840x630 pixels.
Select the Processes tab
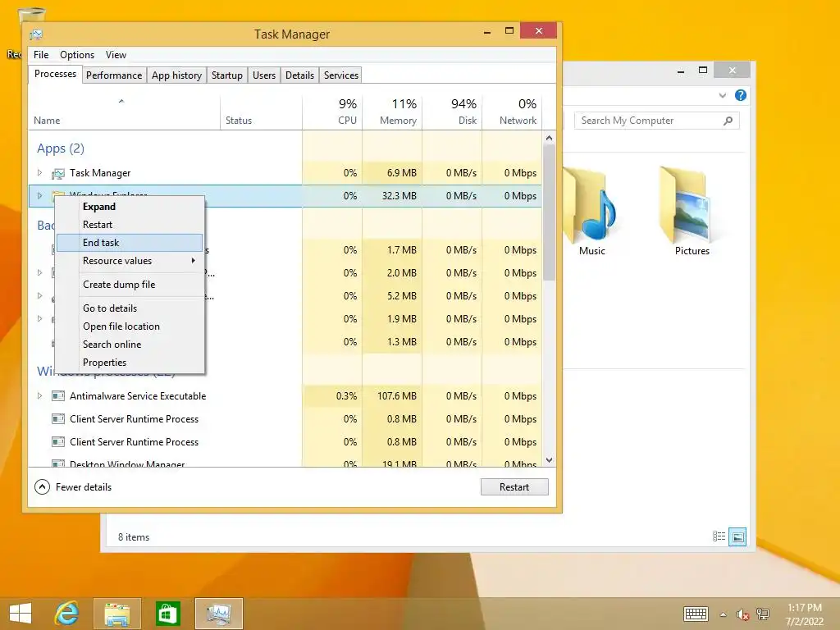tap(55, 74)
